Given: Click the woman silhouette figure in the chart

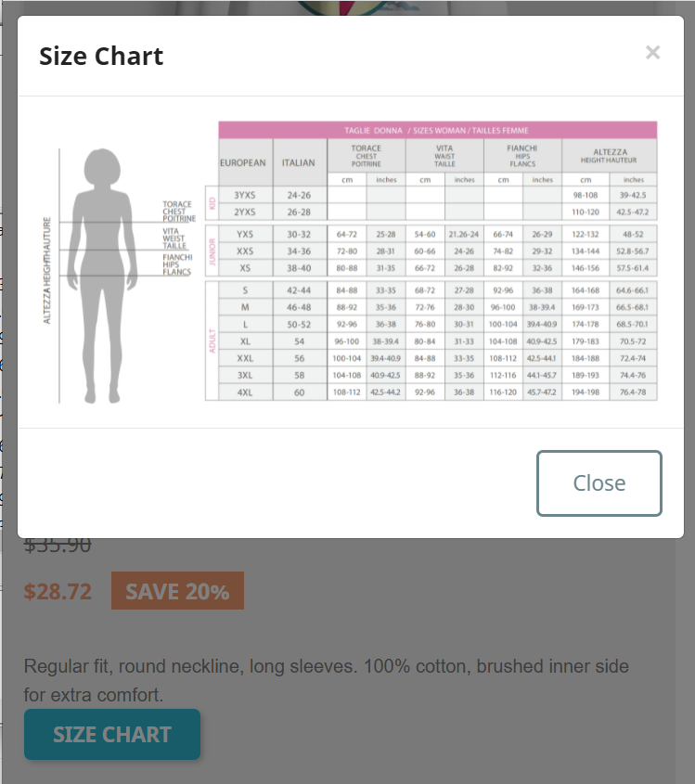Looking at the screenshot, I should click(102, 276).
